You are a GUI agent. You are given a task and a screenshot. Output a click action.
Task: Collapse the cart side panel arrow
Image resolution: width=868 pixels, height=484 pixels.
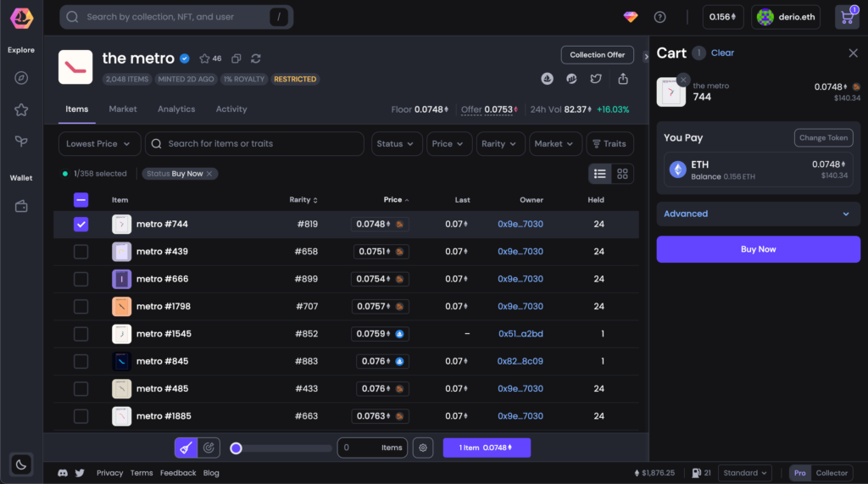(x=645, y=57)
